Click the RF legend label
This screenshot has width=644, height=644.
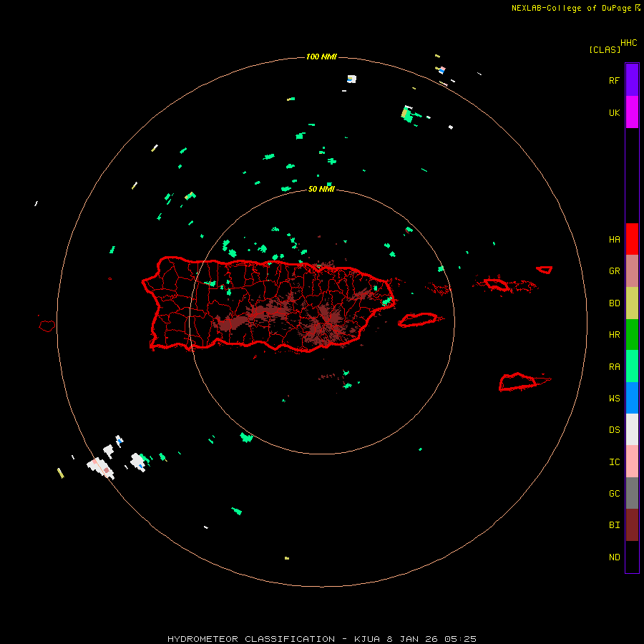pyautogui.click(x=614, y=81)
